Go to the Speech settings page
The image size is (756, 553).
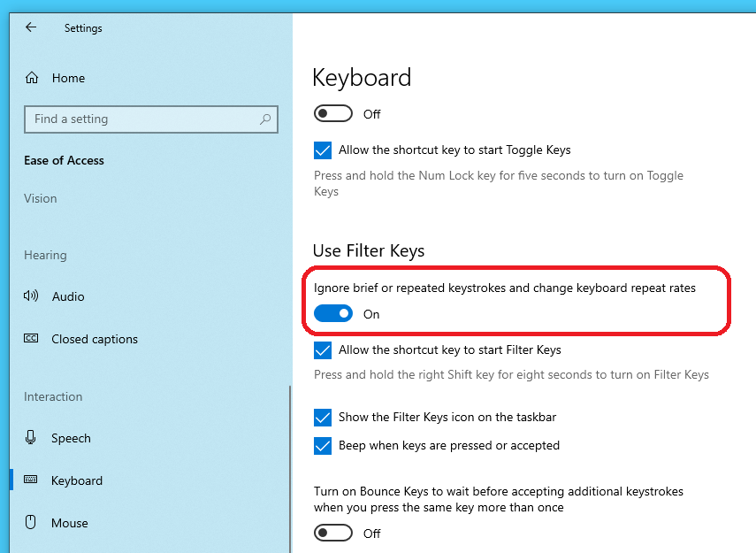71,438
